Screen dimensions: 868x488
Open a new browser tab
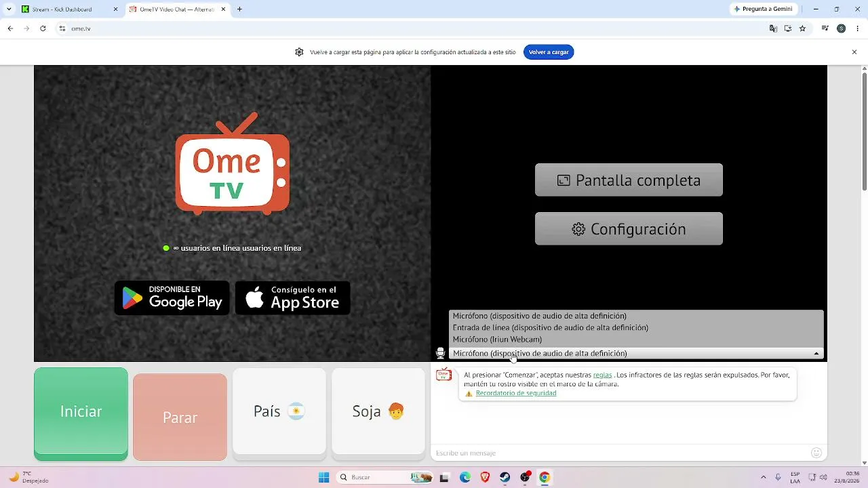point(239,9)
